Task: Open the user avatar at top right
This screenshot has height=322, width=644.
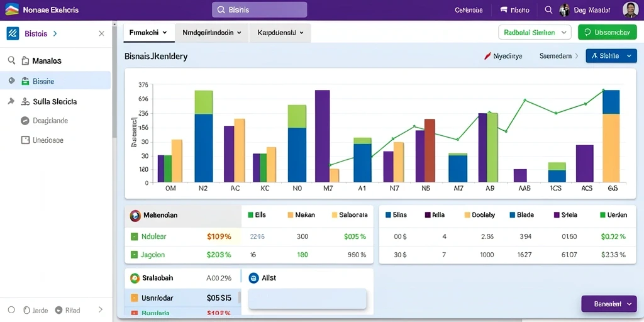Action: click(630, 10)
